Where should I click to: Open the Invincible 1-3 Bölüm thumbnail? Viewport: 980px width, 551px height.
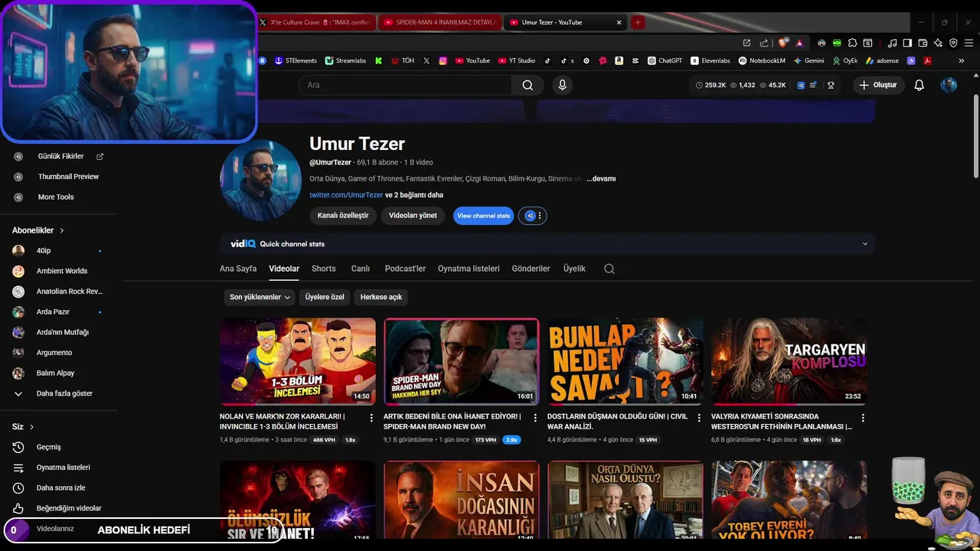[x=298, y=361]
